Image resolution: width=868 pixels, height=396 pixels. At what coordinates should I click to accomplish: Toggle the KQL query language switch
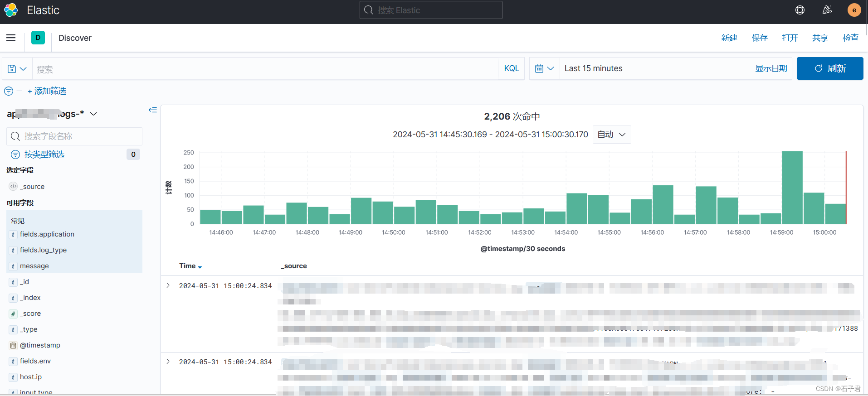click(512, 68)
